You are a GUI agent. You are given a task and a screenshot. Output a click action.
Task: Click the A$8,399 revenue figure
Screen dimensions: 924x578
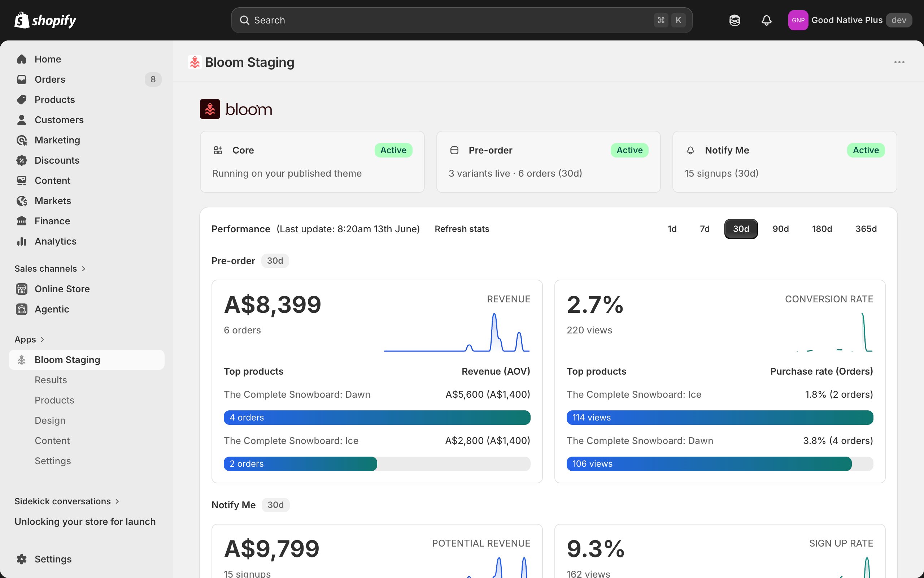coord(273,305)
